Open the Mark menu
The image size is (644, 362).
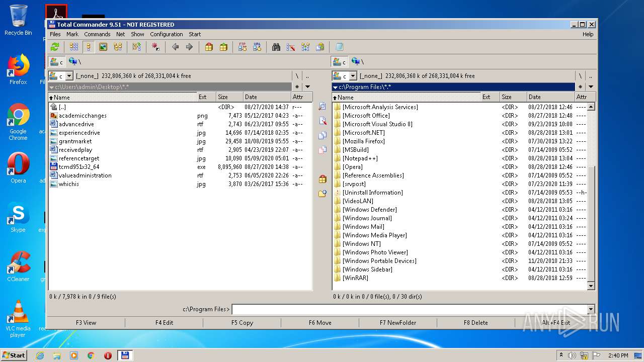point(72,34)
